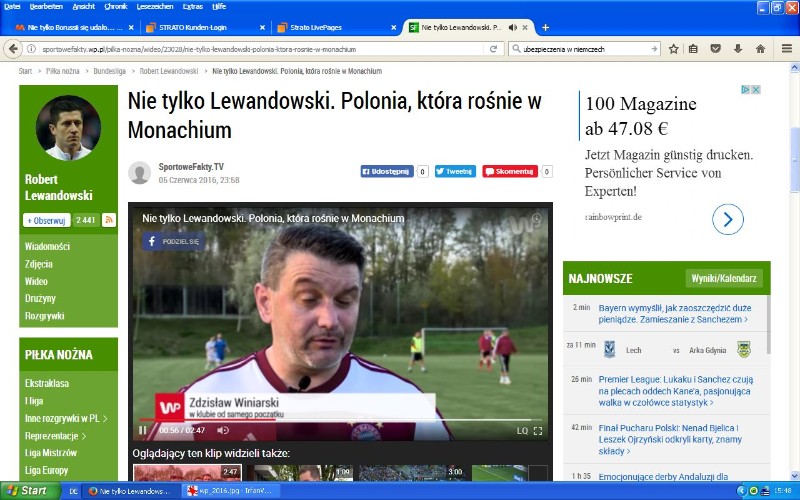Viewport: 800px width, 500px height.
Task: Click the DE language indicator in taskbar
Action: (x=73, y=491)
